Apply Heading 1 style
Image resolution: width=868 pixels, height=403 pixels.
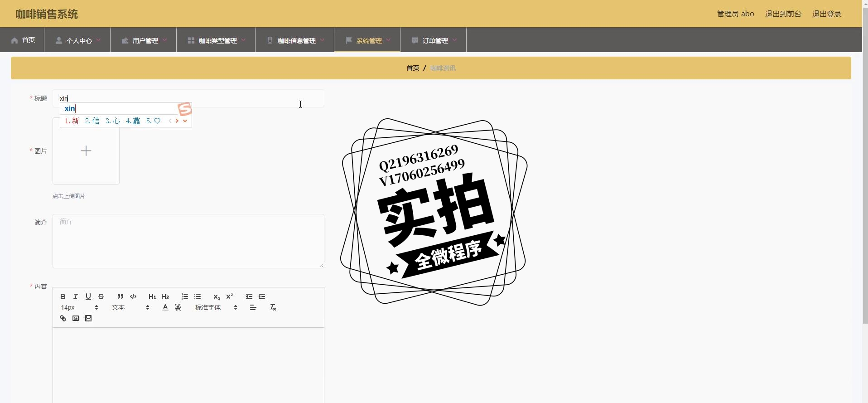(152, 296)
